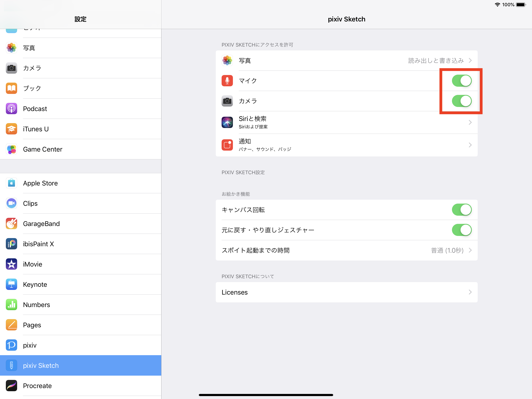Open Licenses row
The height and width of the screenshot is (399, 532).
[347, 292]
